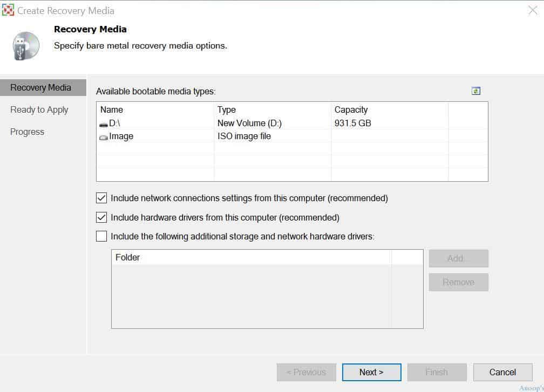Cancel the recovery media wizard
The height and width of the screenshot is (392, 544).
[x=503, y=372]
